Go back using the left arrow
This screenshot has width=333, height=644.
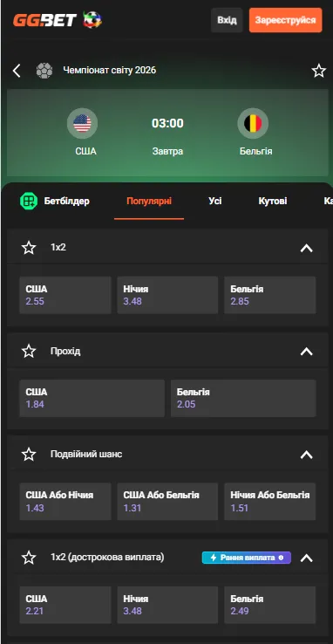pos(17,71)
